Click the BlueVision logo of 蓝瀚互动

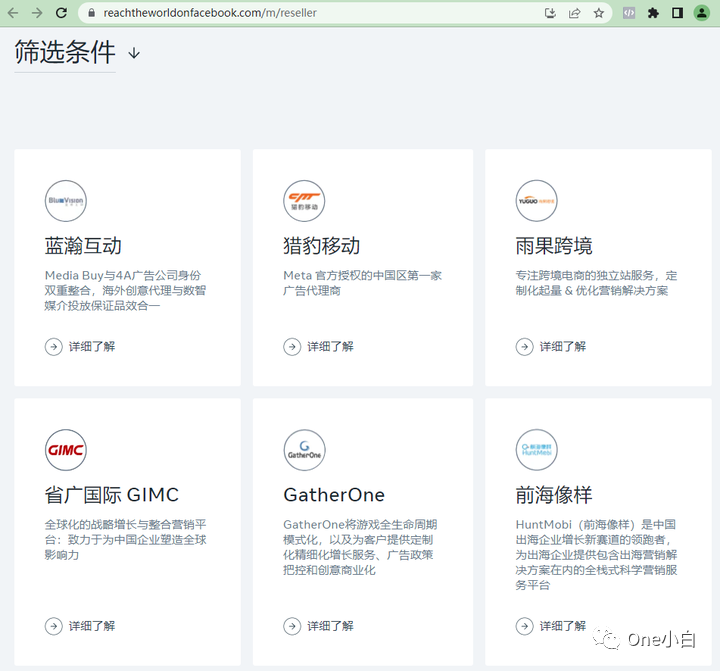coord(66,201)
